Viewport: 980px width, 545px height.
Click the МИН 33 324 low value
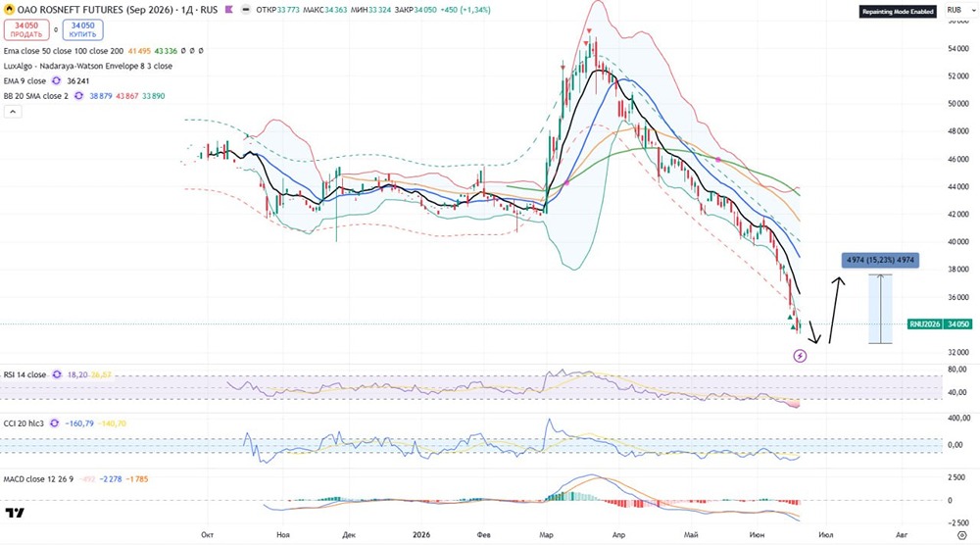click(370, 10)
